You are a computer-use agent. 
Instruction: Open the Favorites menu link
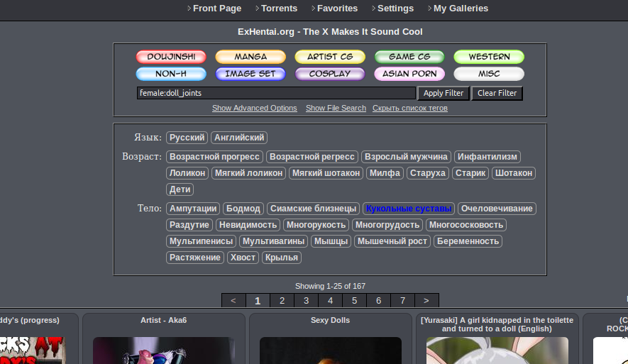337,9
